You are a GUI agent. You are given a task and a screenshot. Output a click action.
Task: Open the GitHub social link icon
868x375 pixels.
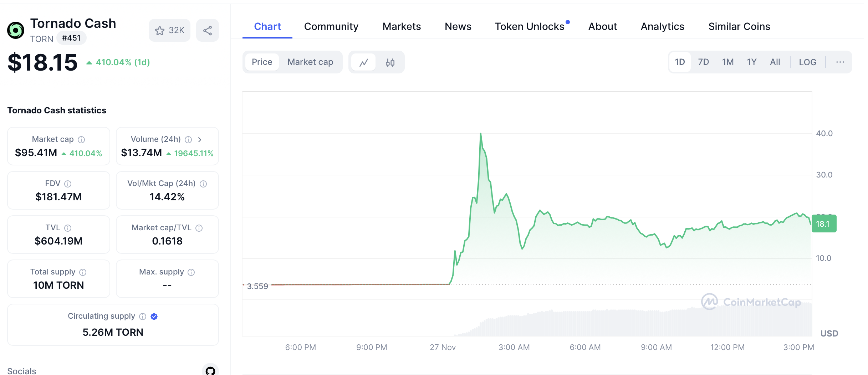[210, 371]
